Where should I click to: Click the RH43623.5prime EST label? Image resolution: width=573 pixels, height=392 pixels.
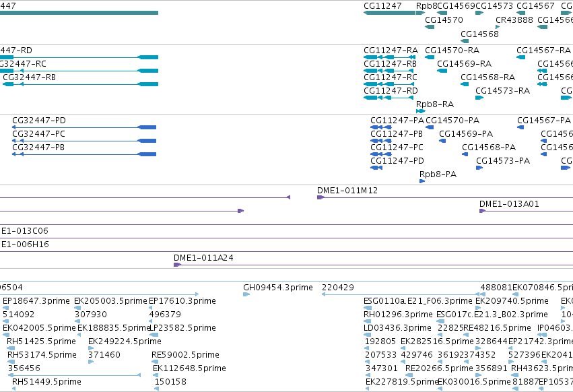(542, 368)
